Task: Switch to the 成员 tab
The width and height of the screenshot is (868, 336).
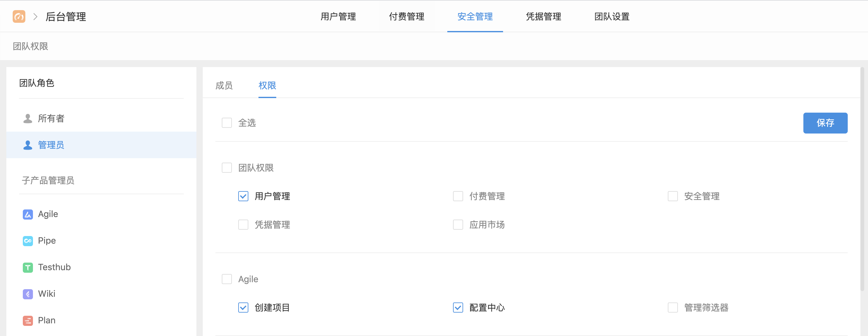Action: [x=224, y=86]
